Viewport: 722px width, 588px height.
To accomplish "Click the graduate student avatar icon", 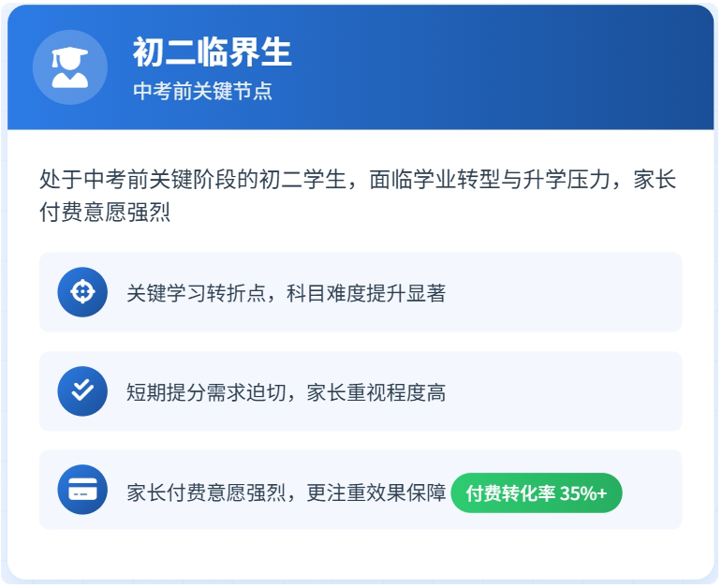I will click(70, 67).
